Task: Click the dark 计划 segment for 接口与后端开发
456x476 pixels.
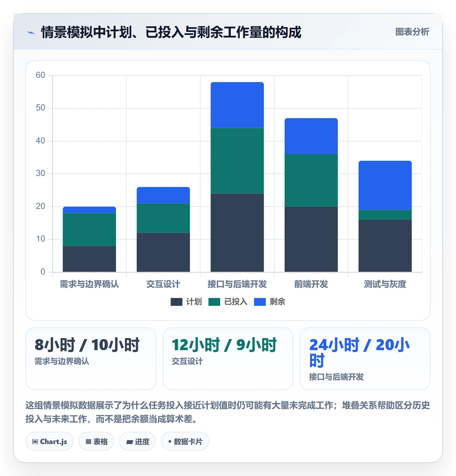Action: pos(237,233)
